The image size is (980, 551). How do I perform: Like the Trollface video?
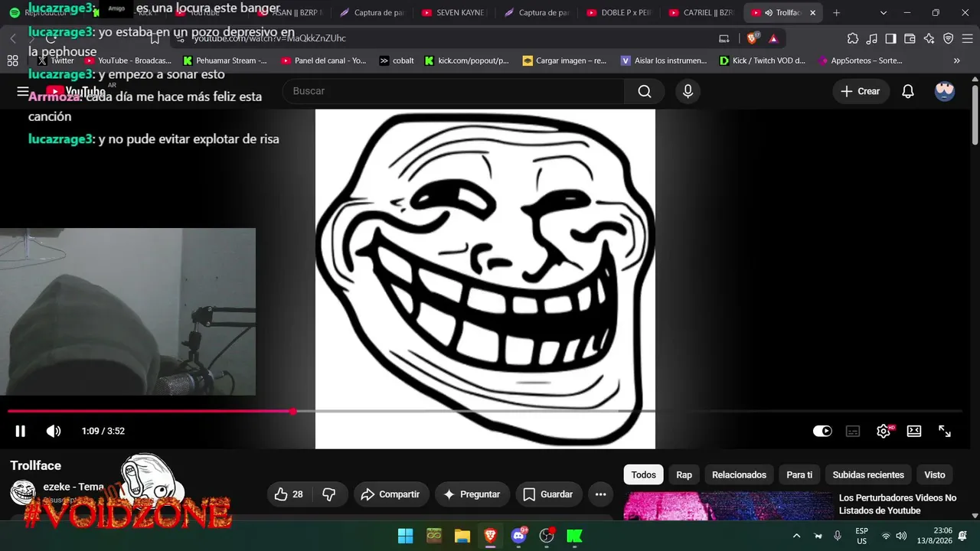289,494
